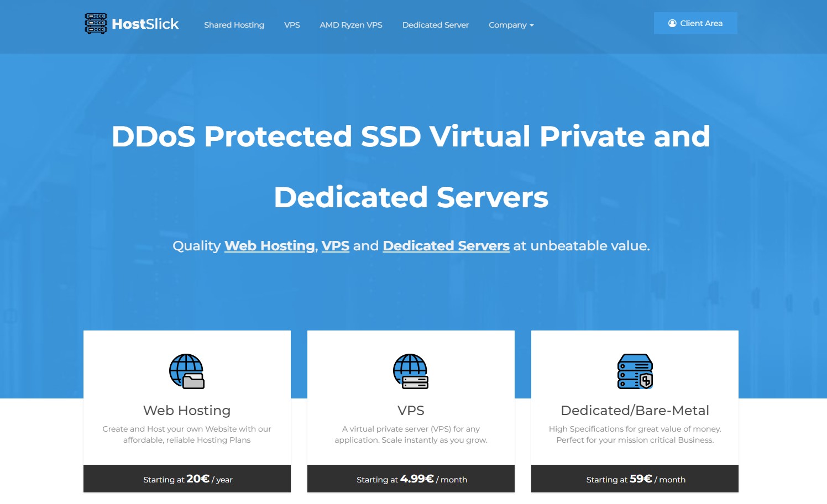
Task: Follow the VPS link in tagline
Action: pyautogui.click(x=336, y=246)
